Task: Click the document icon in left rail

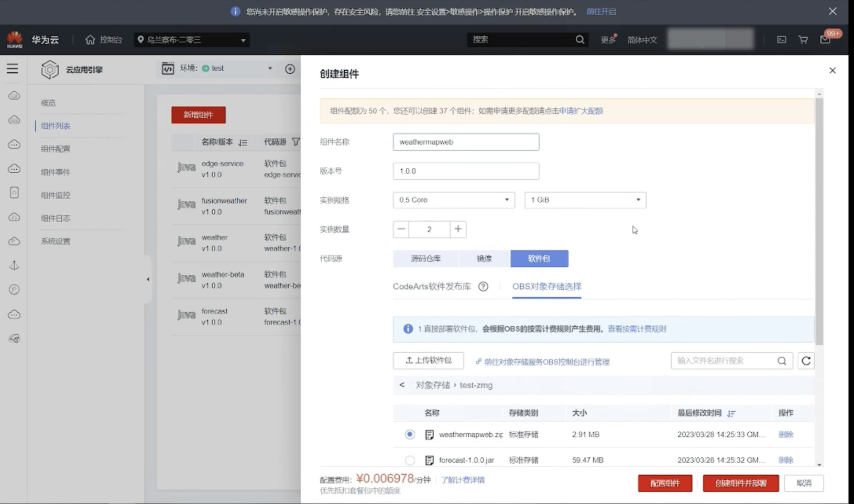Action: pos(14,192)
